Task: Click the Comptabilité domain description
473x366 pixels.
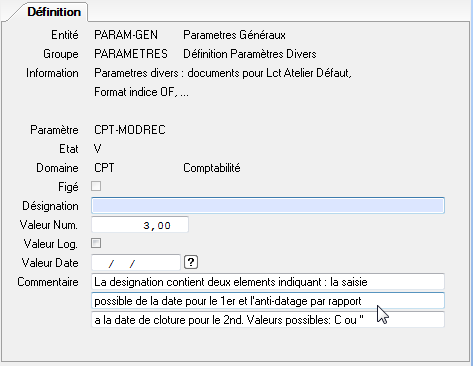Action: (212, 168)
